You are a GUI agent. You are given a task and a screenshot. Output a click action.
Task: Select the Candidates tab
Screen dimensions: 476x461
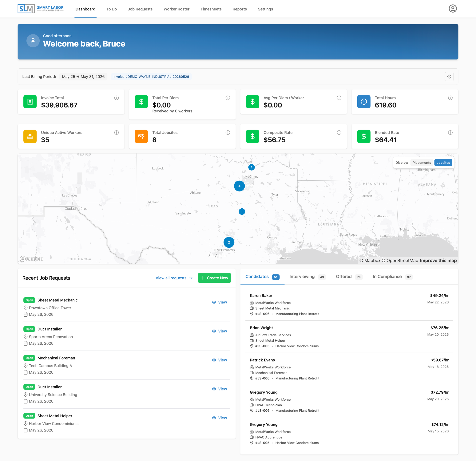click(x=262, y=277)
